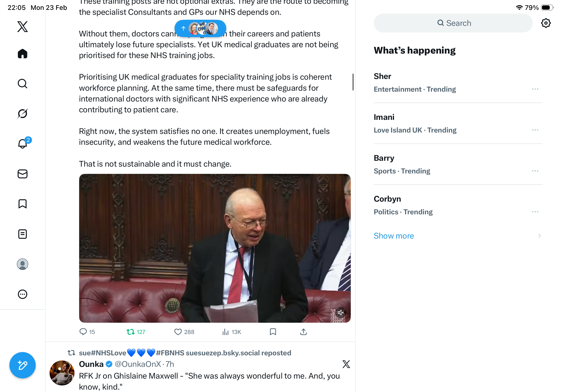Viewport: 561px width, 392px height.
Task: Open more options for Sher trend
Action: (x=535, y=89)
